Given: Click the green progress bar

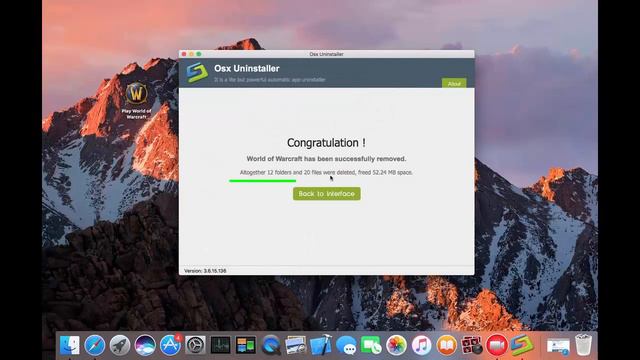Looking at the screenshot, I should [x=262, y=180].
